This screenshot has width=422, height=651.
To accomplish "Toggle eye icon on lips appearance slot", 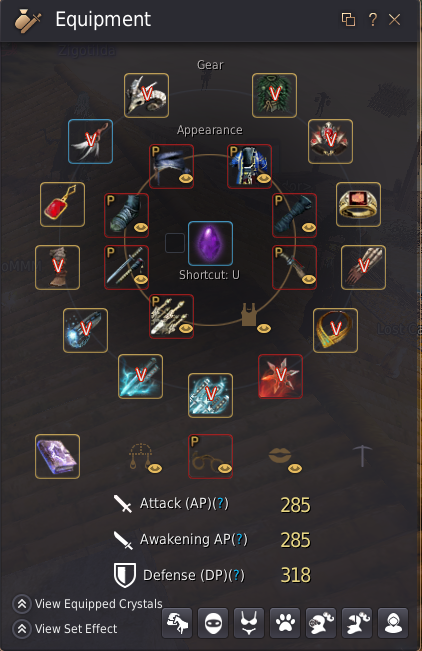I will (295, 469).
